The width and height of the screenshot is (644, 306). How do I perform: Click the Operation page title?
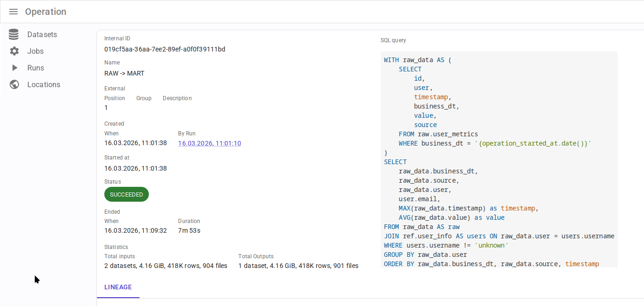pos(45,12)
